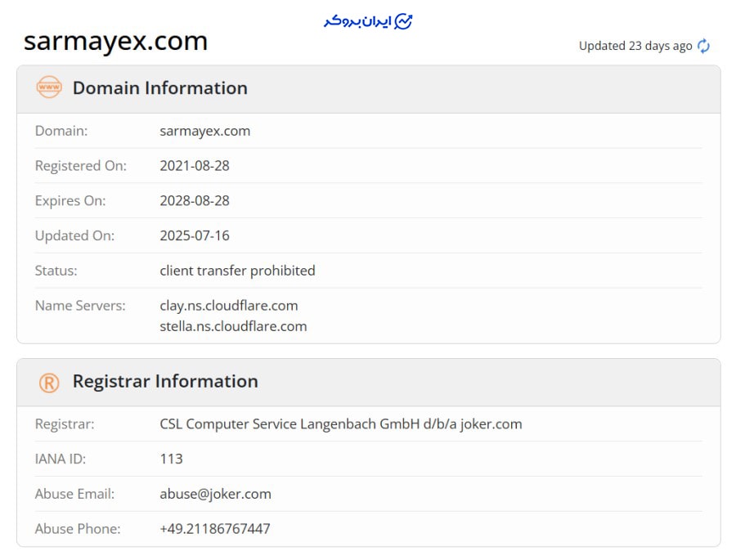Select IANA ID value 113
Image resolution: width=736 pixels, height=560 pixels.
coord(171,459)
